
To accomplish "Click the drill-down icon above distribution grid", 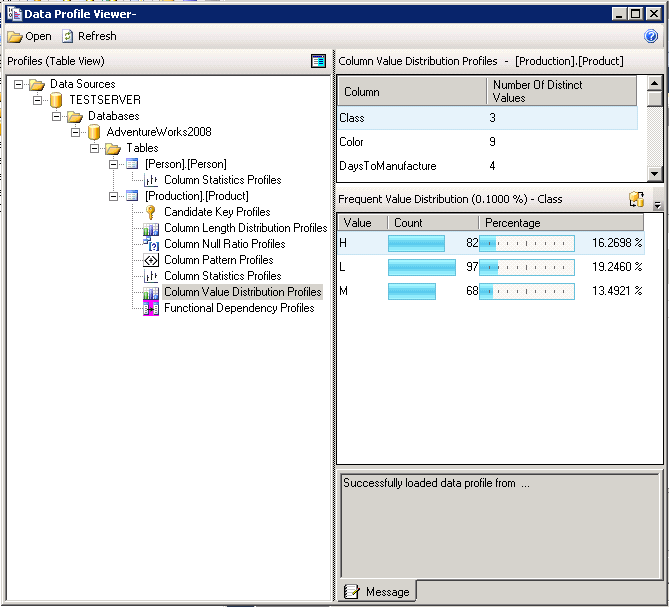I will (636, 200).
